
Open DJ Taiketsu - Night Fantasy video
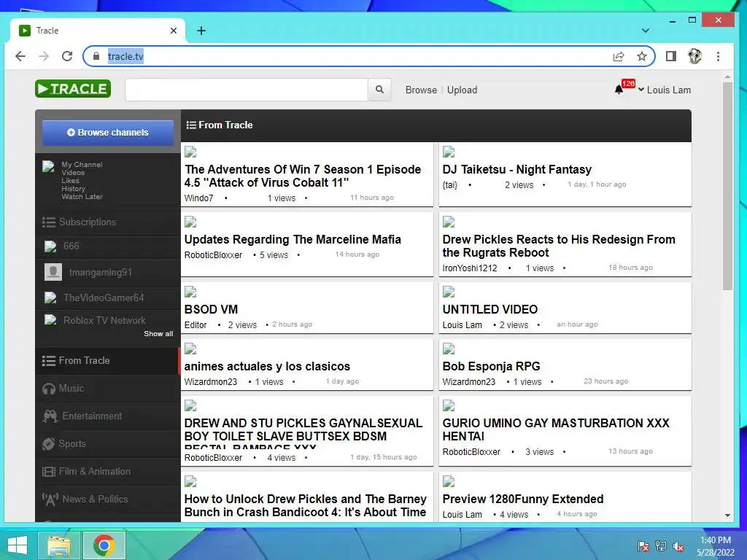(517, 169)
